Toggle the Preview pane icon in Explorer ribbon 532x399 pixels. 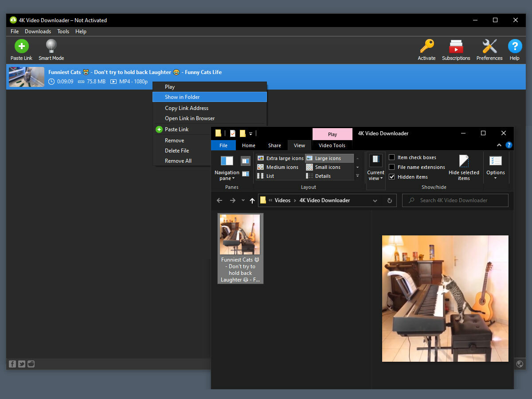tap(246, 161)
